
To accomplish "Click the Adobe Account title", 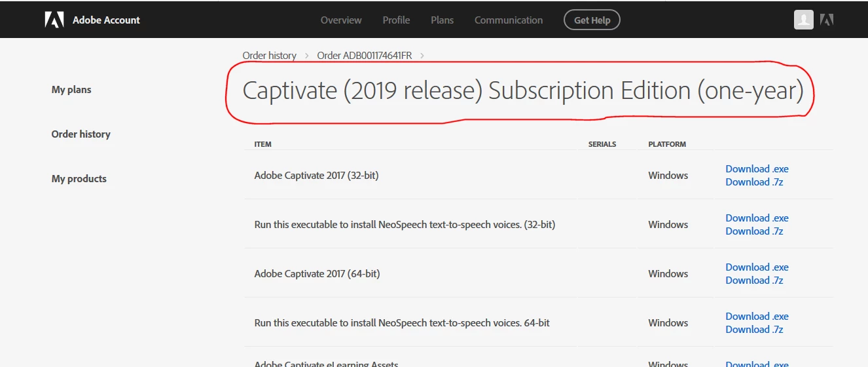I will tap(106, 20).
